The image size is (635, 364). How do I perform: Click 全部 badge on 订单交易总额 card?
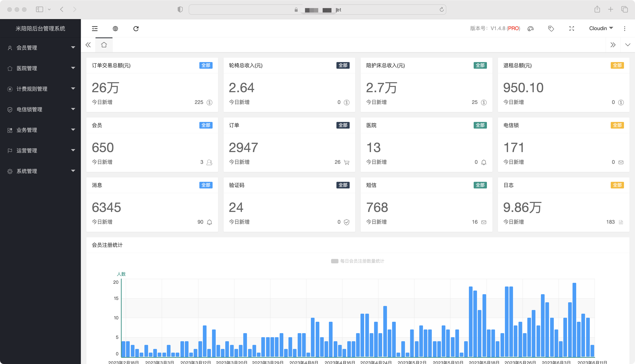[206, 65]
